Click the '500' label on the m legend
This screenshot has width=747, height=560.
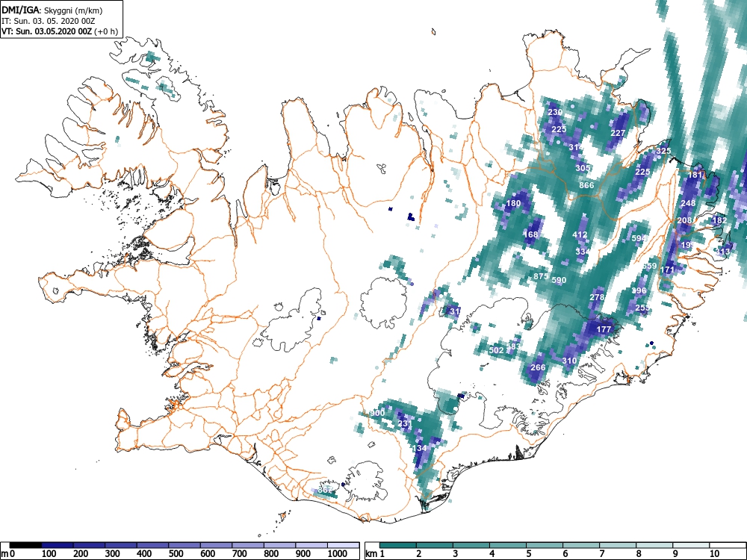pyautogui.click(x=176, y=554)
